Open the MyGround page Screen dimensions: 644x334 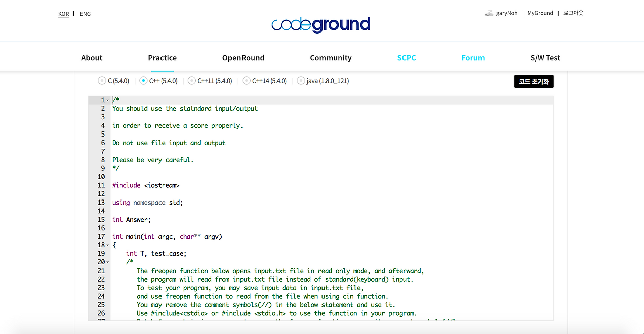(540, 13)
